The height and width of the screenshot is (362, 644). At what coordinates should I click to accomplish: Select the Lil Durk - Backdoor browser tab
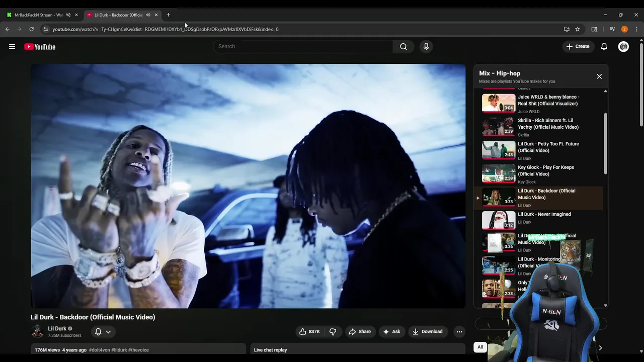[119, 15]
